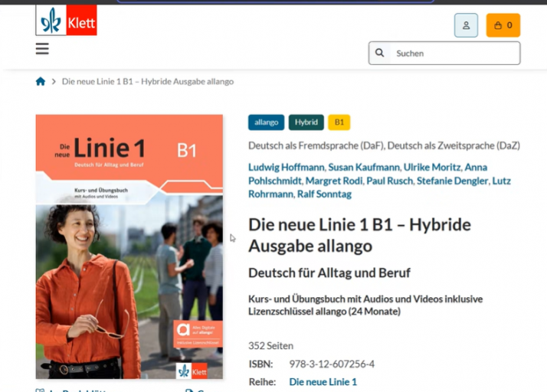The height and width of the screenshot is (392, 547).
Task: Click the product title Die neue Linie 1 B1 – Hybride Ausgabe
Action: 359,235
